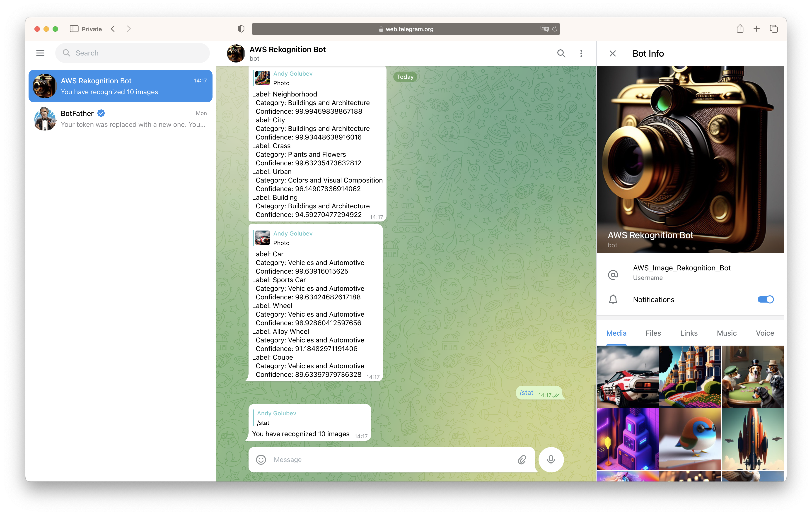This screenshot has height=515, width=812.
Task: Click the Notifications bell icon
Action: pos(613,300)
